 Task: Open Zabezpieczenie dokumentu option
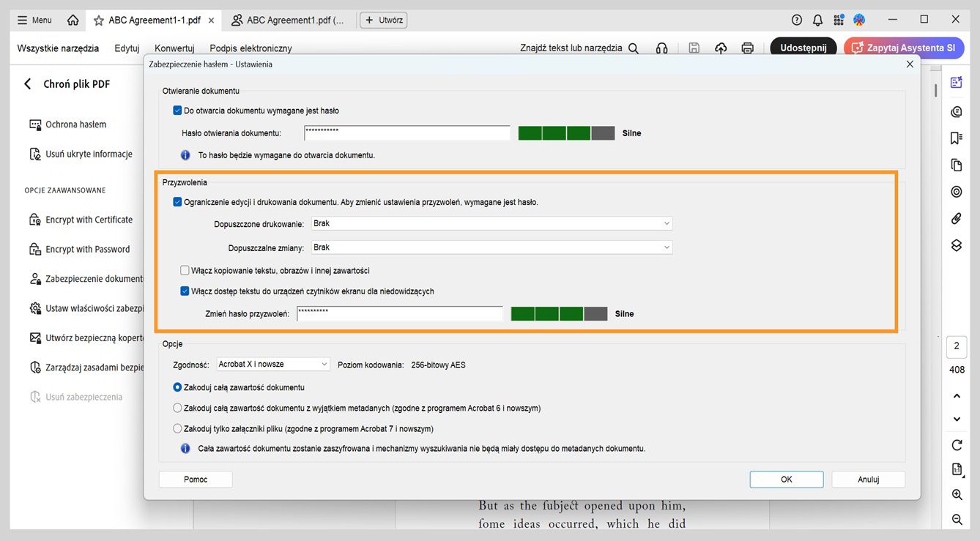[x=86, y=279]
